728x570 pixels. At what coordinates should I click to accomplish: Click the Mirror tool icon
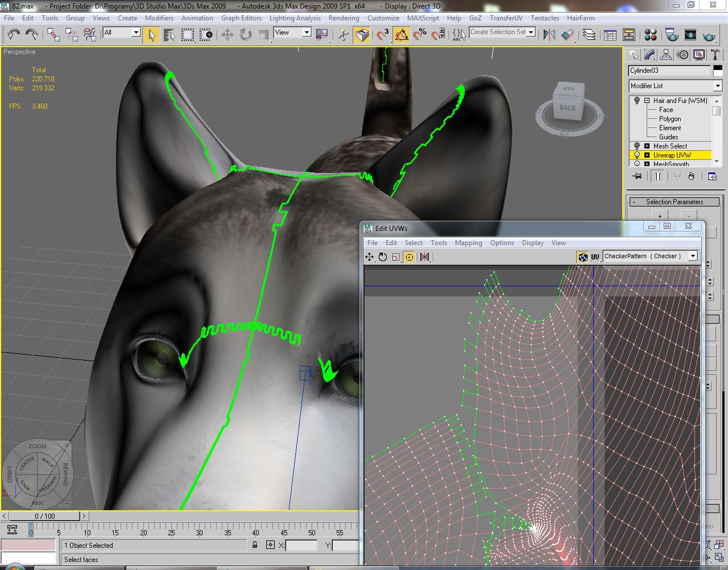pyautogui.click(x=549, y=35)
